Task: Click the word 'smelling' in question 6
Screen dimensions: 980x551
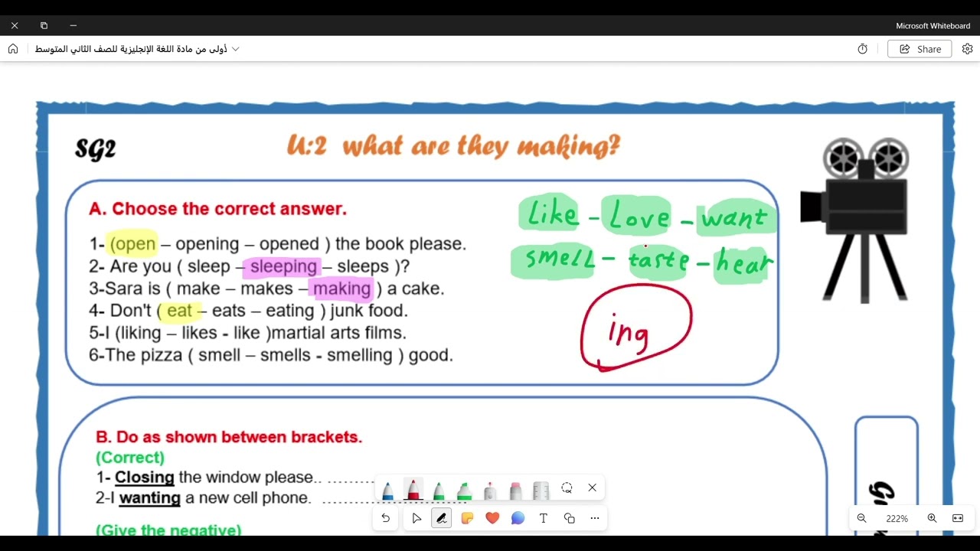Action: [x=360, y=355]
